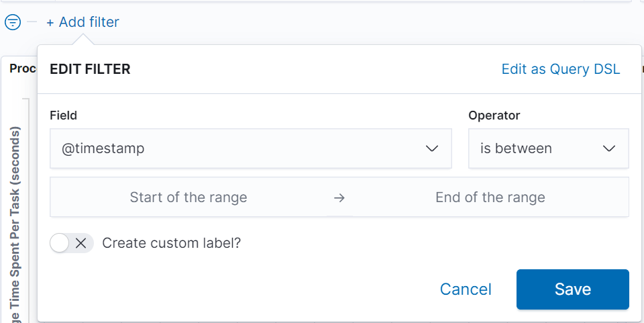The image size is (644, 323).
Task: Click the X knob on label switch
Action: click(x=81, y=243)
